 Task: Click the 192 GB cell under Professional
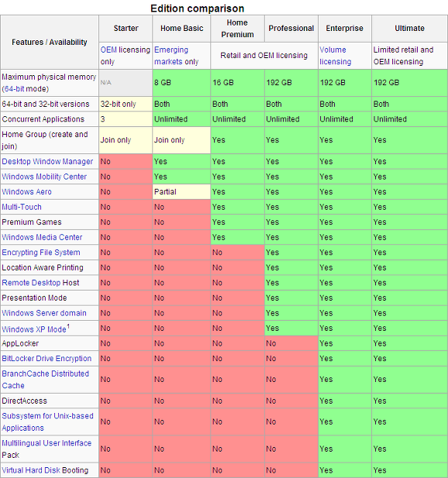[x=291, y=83]
